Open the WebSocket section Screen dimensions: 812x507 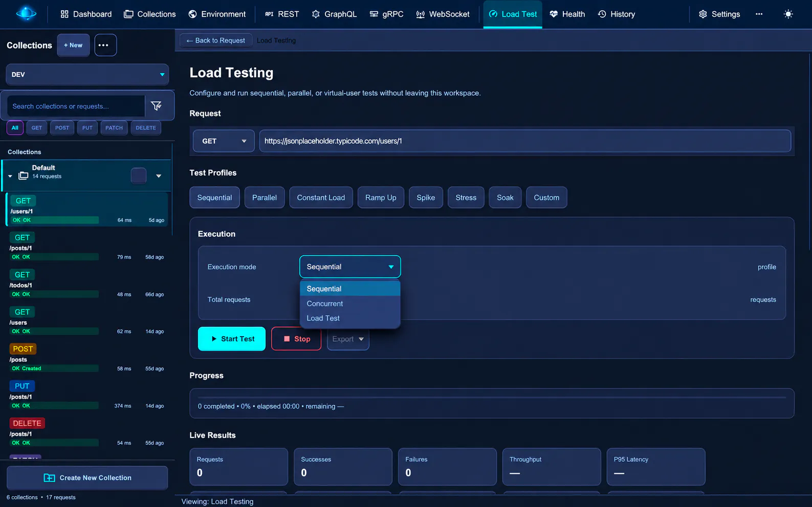pyautogui.click(x=443, y=14)
